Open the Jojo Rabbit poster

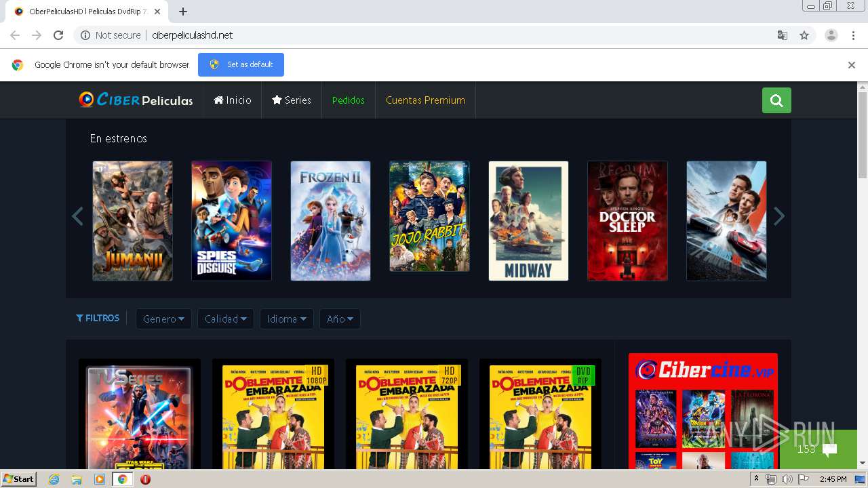point(429,216)
